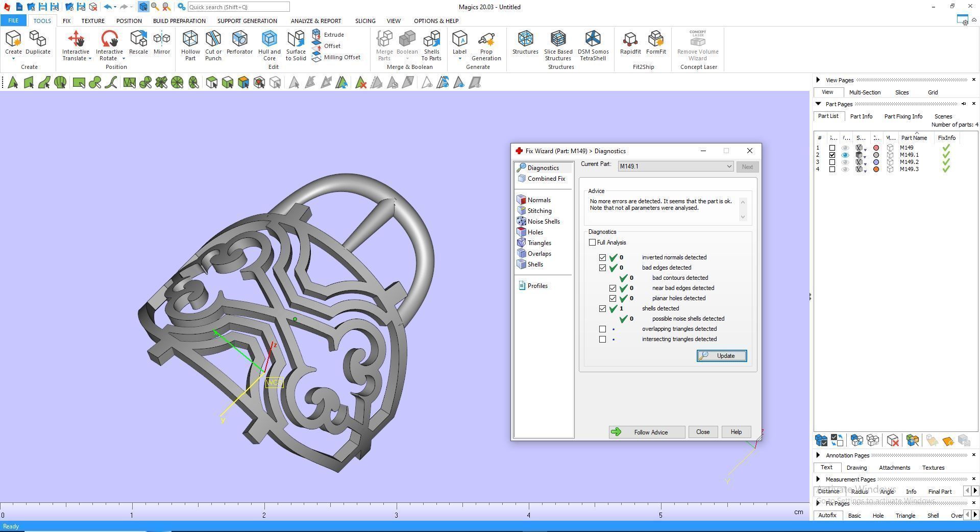Open the Hull and Core tool
Screen dimensions: 980x532
269,45
